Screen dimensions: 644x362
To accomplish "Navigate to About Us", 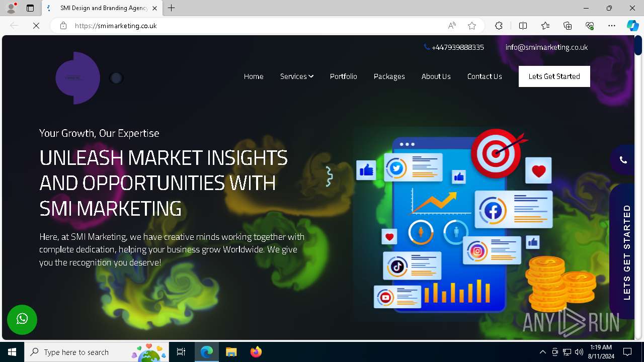I will (436, 76).
